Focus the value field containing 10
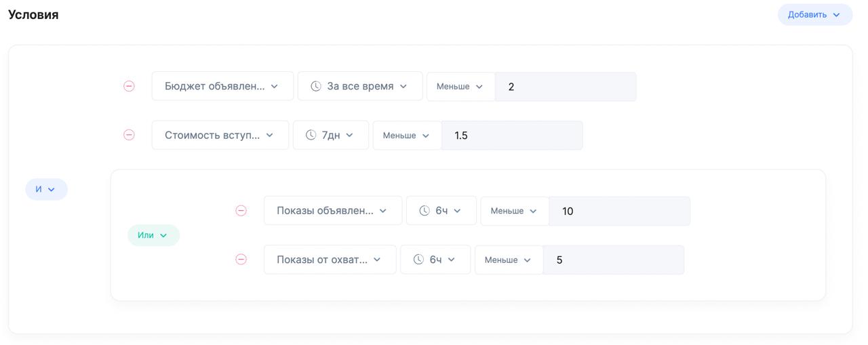This screenshot has width=868, height=345. click(620, 211)
